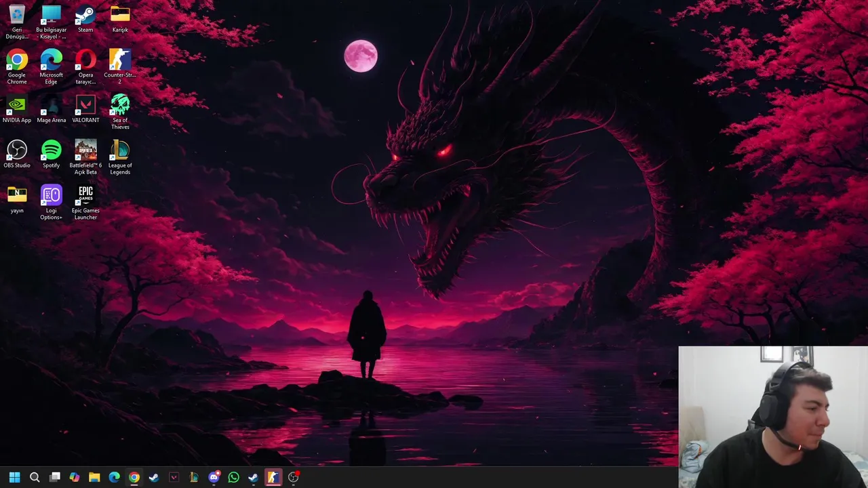The image size is (868, 488).
Task: Launch VALORANT from the taskbar
Action: click(174, 477)
